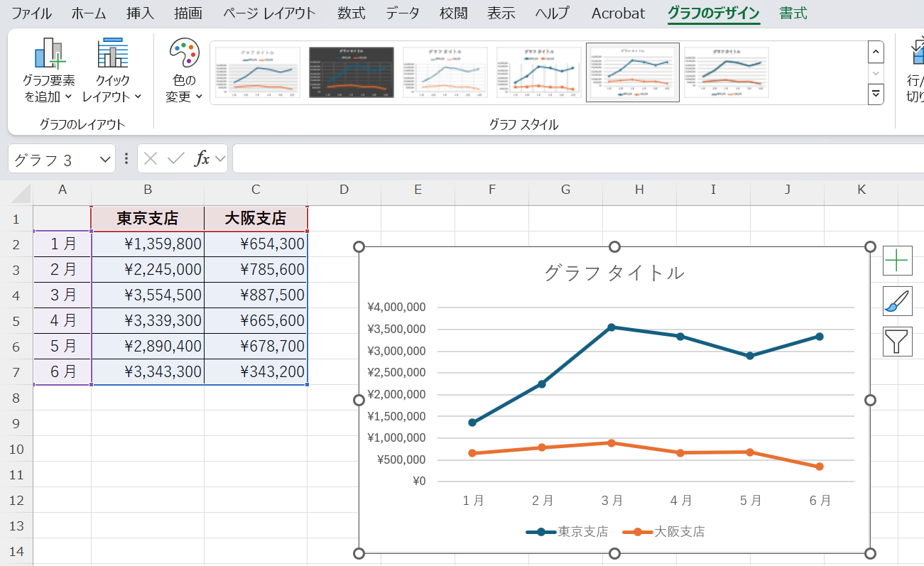Open the データ menu tab
The height and width of the screenshot is (566, 924).
(402, 13)
